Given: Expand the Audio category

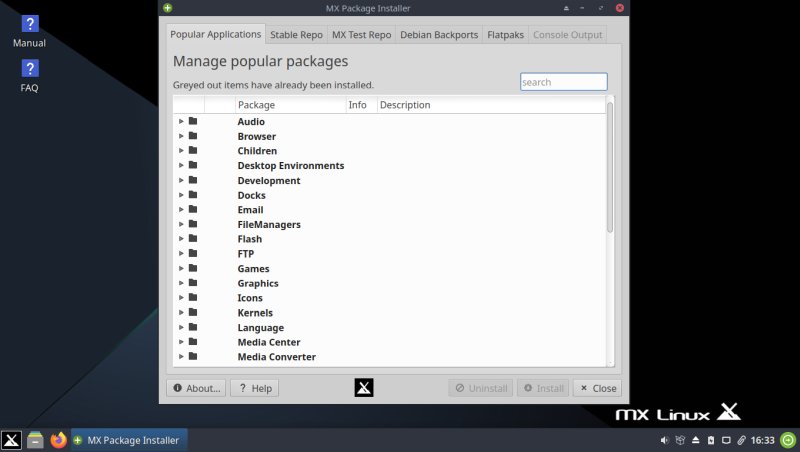Looking at the screenshot, I should 181,121.
